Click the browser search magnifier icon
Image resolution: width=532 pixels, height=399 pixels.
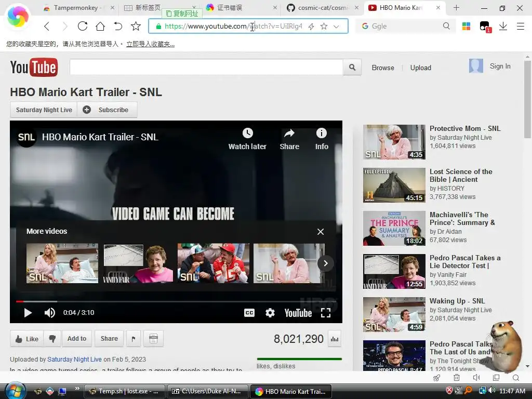(446, 26)
